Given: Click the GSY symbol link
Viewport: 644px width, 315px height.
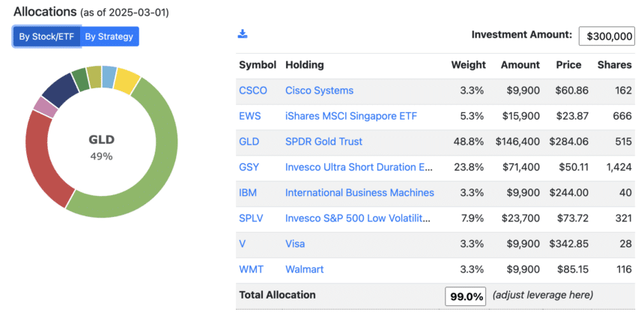Looking at the screenshot, I should tap(249, 167).
